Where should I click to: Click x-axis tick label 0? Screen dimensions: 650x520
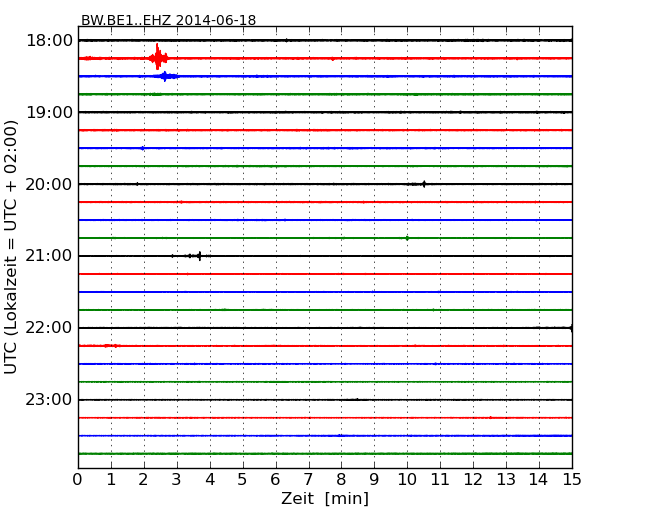click(x=78, y=480)
